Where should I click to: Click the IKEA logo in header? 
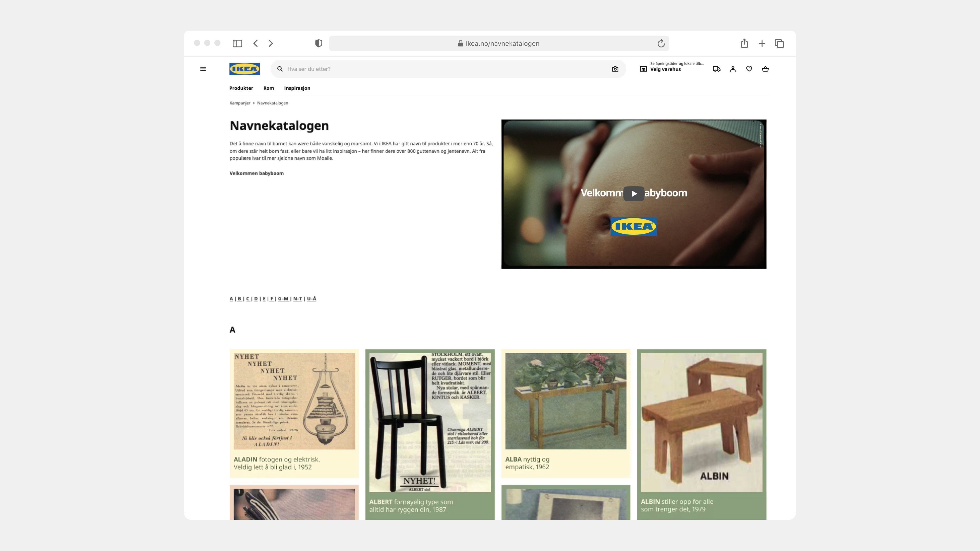point(244,69)
